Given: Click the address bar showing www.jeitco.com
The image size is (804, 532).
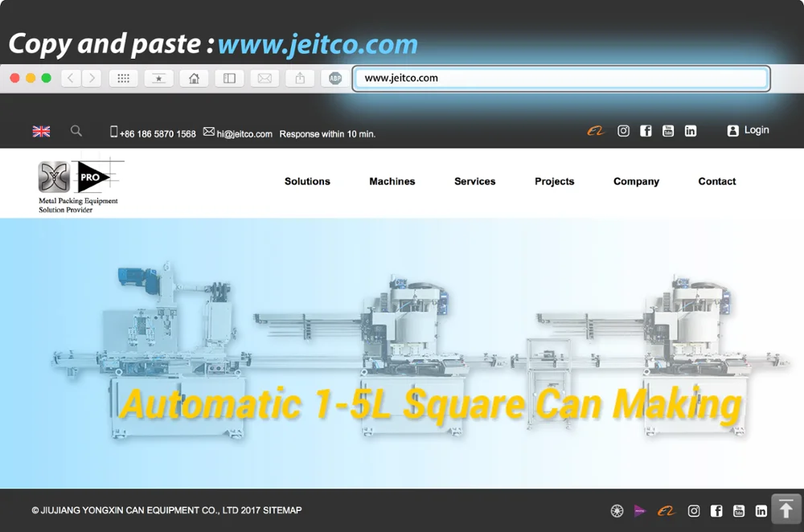Looking at the screenshot, I should [x=561, y=78].
